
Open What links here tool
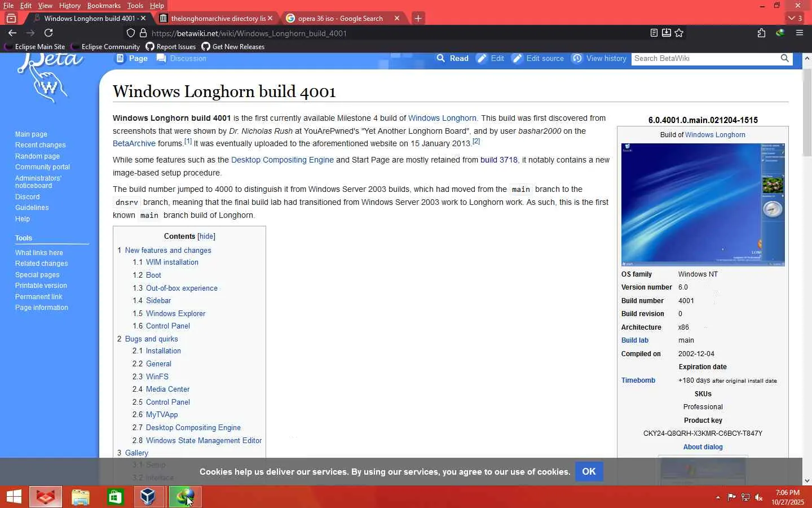[39, 253]
